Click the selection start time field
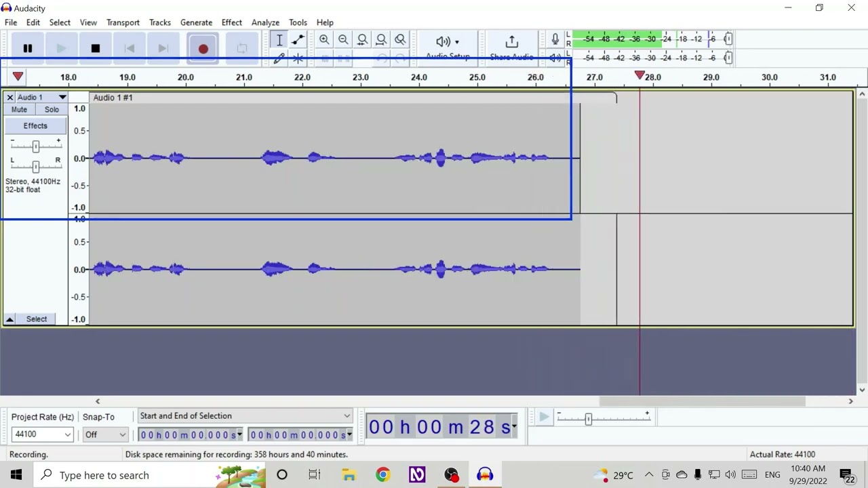Viewport: 868px width, 488px height. tap(187, 435)
